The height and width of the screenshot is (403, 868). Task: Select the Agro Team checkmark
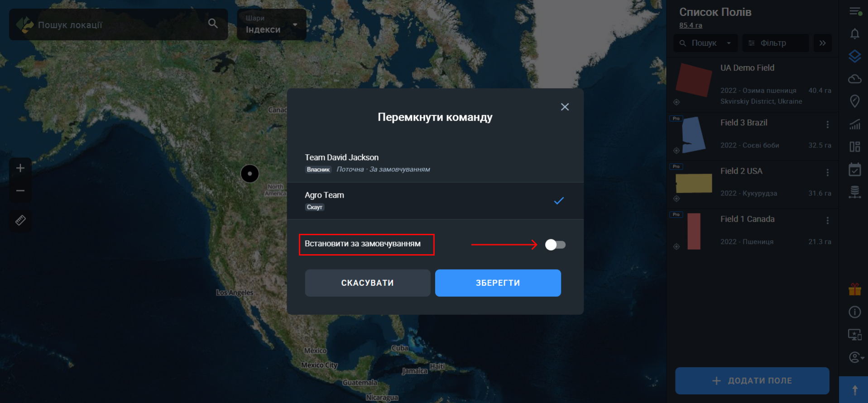pyautogui.click(x=559, y=201)
